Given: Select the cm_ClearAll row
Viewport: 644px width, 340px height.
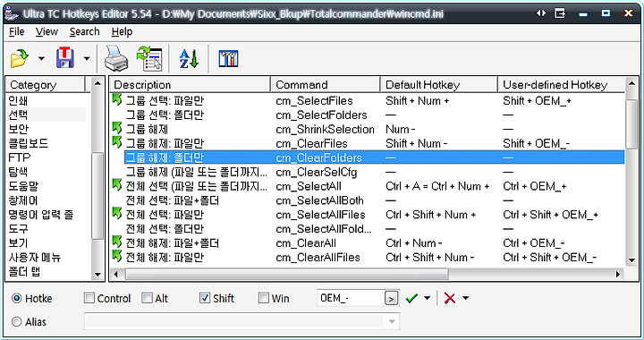Looking at the screenshot, I should point(368,243).
